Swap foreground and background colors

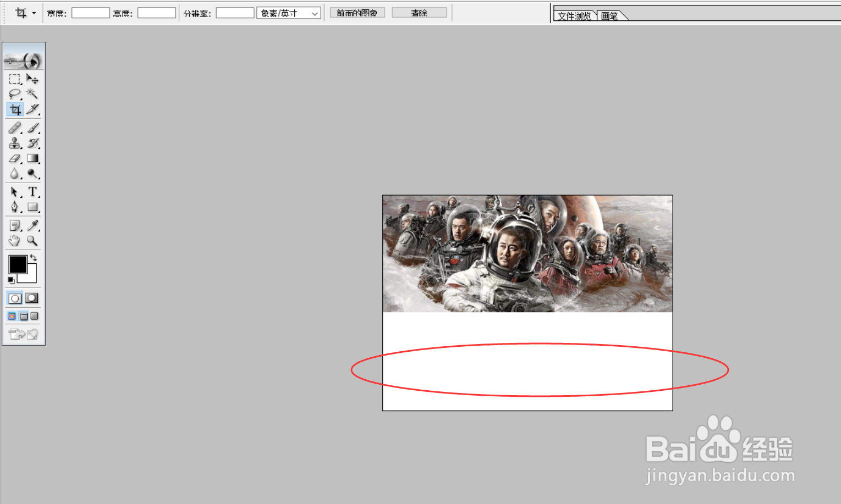coord(34,258)
